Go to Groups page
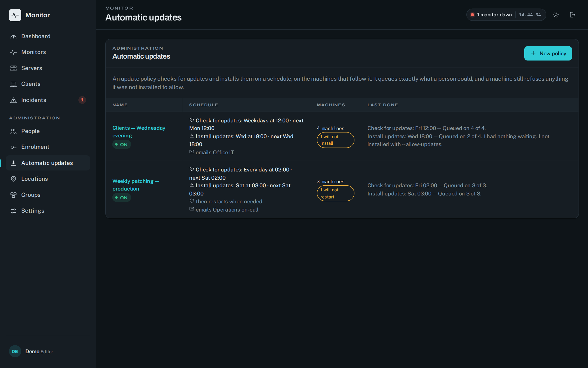This screenshot has width=588, height=368. pyautogui.click(x=48, y=195)
